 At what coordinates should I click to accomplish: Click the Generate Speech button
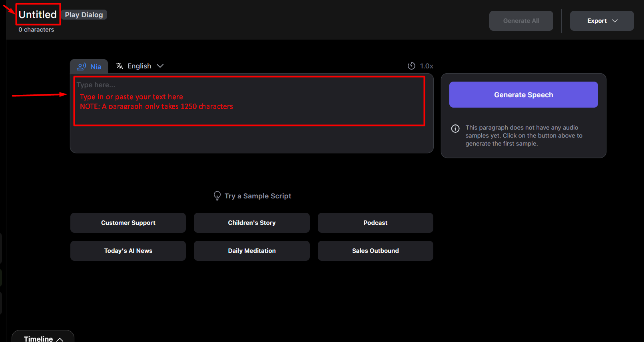click(x=523, y=95)
